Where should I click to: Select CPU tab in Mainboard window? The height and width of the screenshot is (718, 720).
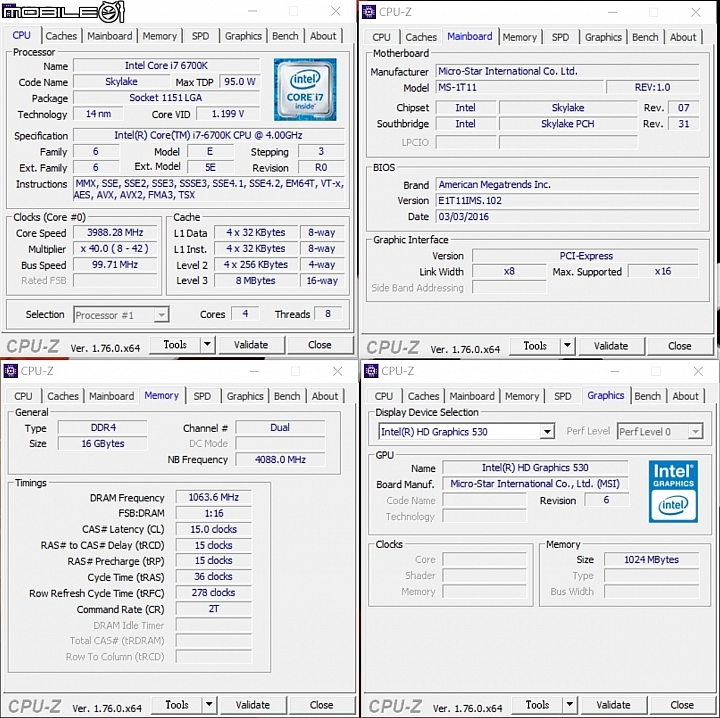(381, 37)
